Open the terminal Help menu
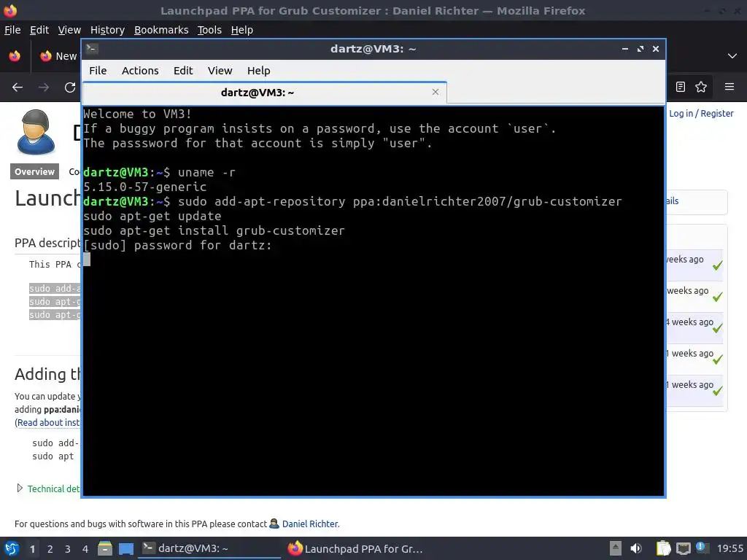747x560 pixels. click(259, 71)
